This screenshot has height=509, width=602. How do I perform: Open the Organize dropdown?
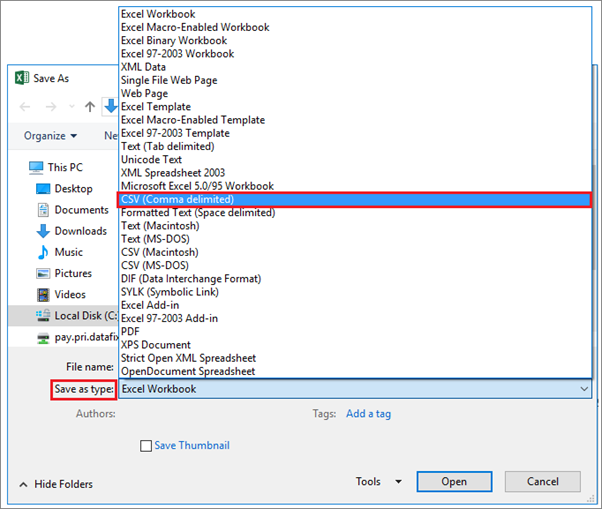tap(50, 136)
